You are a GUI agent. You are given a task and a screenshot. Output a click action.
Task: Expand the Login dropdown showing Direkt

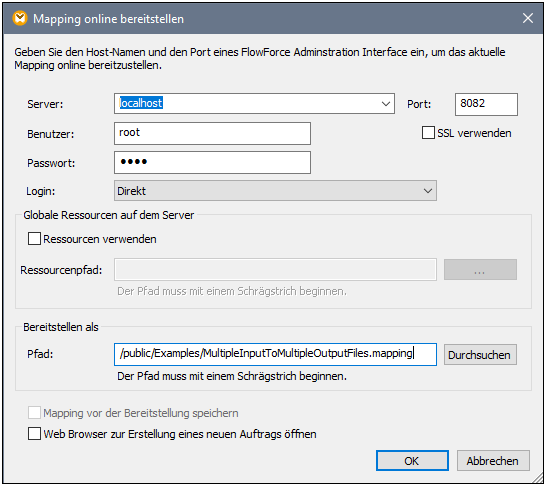coord(275,190)
